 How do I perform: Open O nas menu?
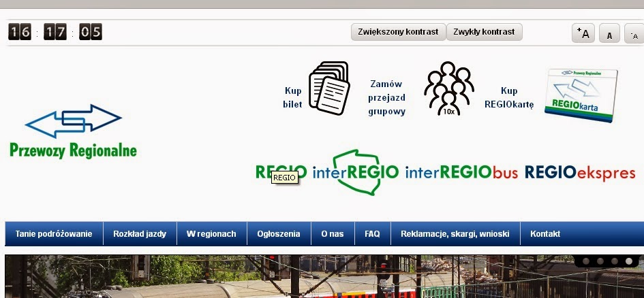pos(333,234)
